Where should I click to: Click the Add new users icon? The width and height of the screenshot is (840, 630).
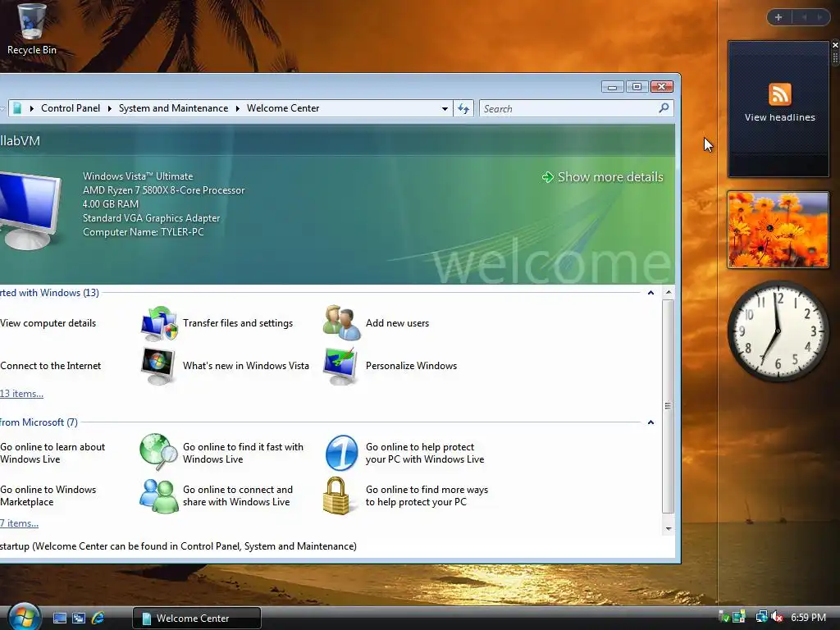click(342, 323)
